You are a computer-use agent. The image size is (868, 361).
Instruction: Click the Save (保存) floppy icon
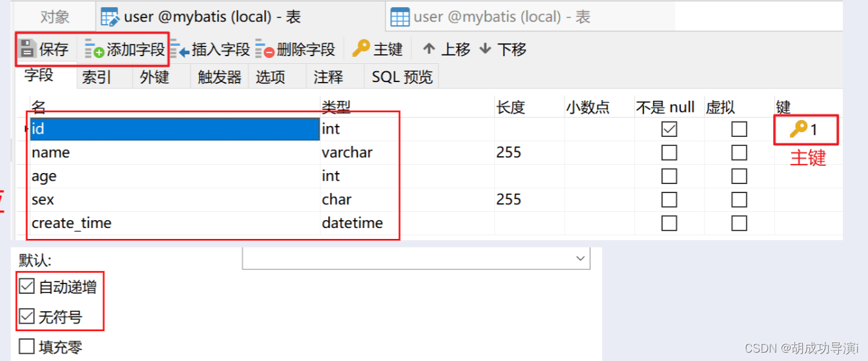(x=27, y=48)
